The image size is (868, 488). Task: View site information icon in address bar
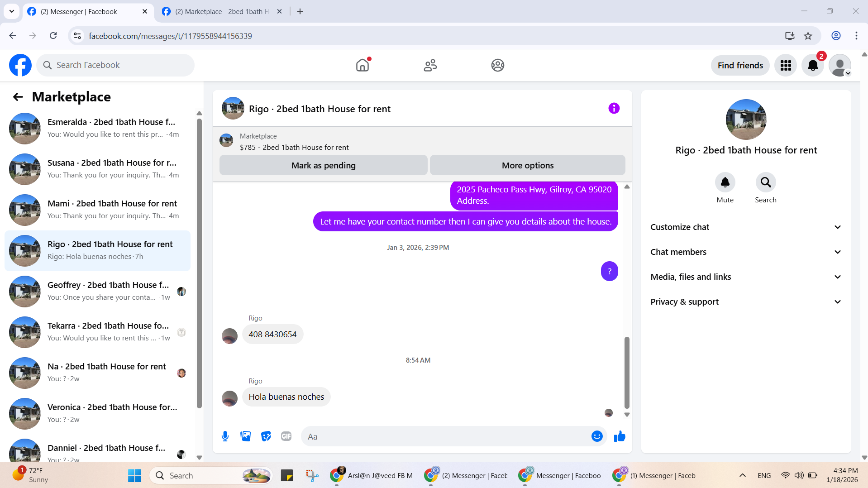[77, 36]
